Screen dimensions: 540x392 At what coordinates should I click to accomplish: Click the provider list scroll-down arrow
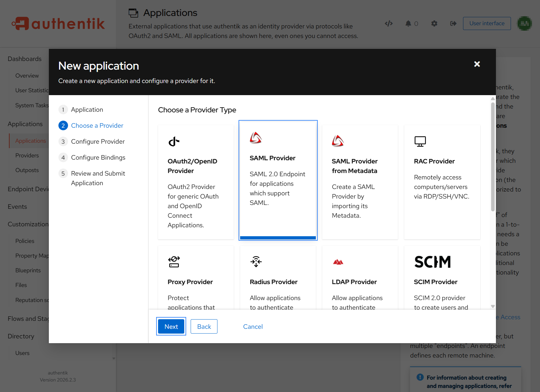493,306
